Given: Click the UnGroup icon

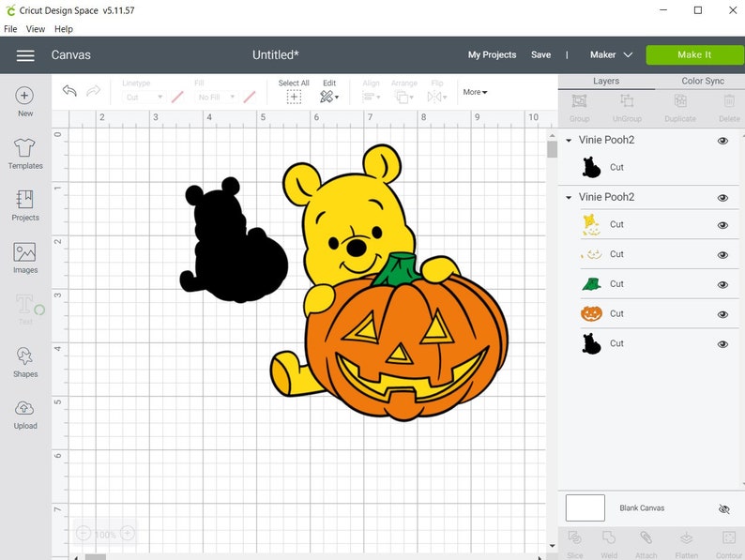Looking at the screenshot, I should [x=627, y=100].
